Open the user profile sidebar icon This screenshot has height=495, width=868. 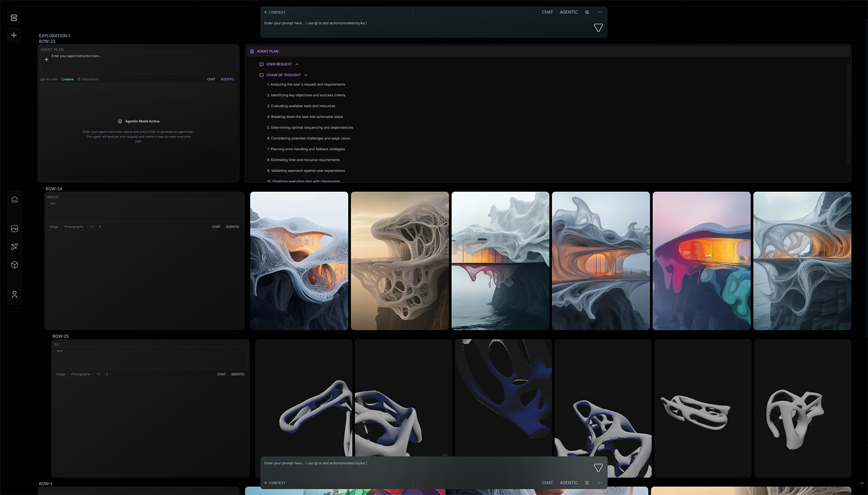(15, 294)
